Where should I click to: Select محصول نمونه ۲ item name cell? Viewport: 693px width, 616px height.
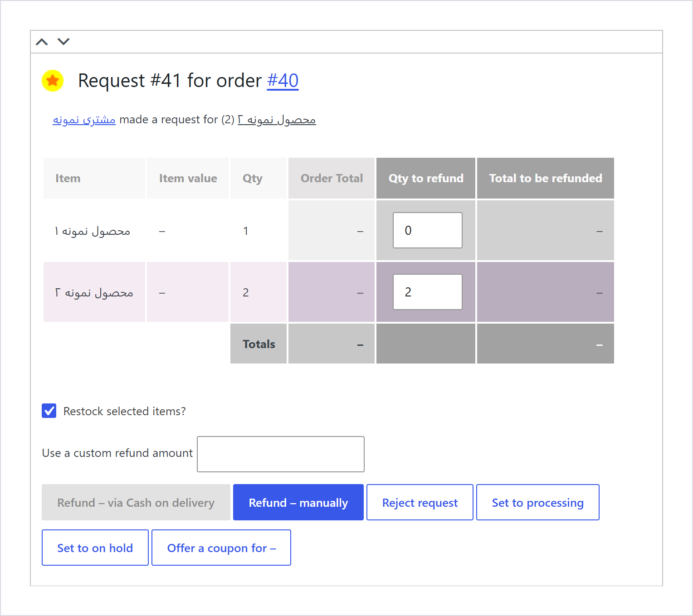click(x=94, y=292)
